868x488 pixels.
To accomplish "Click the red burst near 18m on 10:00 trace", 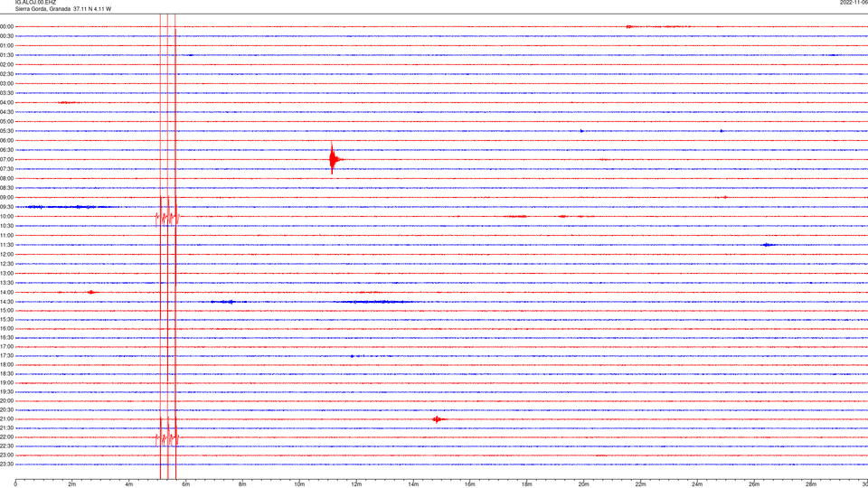I will click(x=517, y=216).
